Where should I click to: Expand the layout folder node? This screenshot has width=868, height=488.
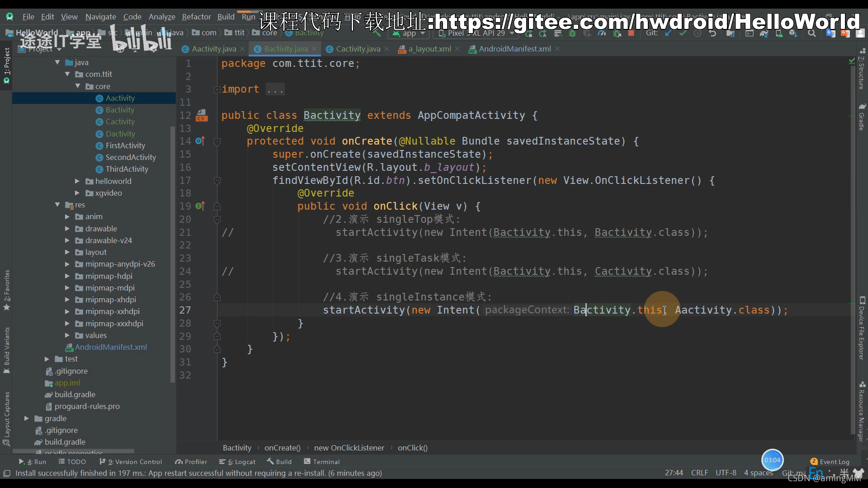pyautogui.click(x=67, y=252)
